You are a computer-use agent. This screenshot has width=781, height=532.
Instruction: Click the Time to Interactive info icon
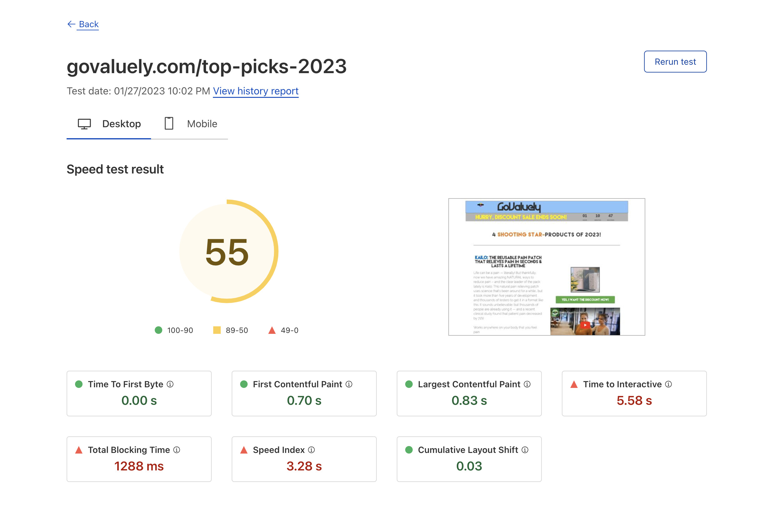[668, 384]
